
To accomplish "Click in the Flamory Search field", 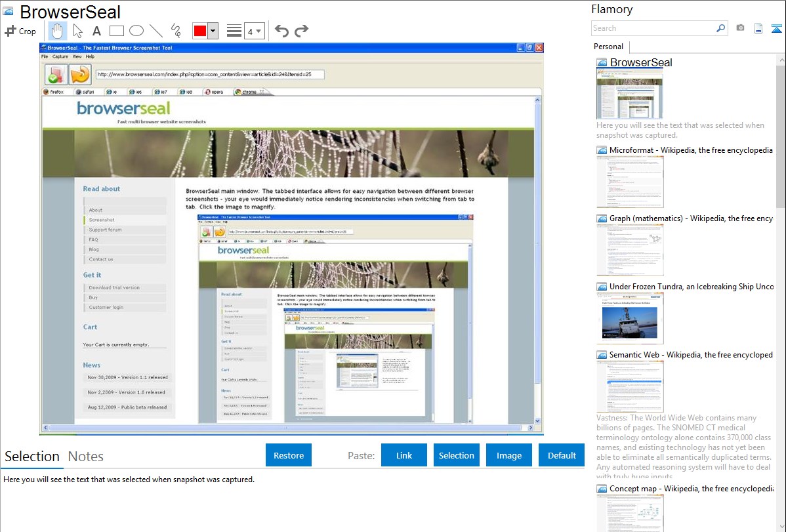I will coord(653,28).
